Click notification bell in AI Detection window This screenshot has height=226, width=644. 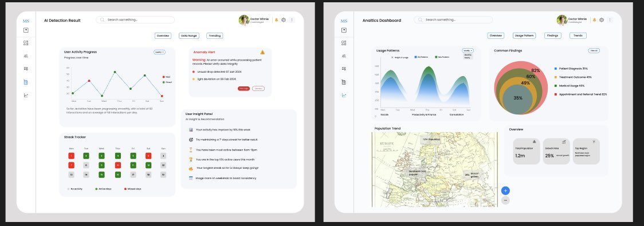(x=276, y=19)
